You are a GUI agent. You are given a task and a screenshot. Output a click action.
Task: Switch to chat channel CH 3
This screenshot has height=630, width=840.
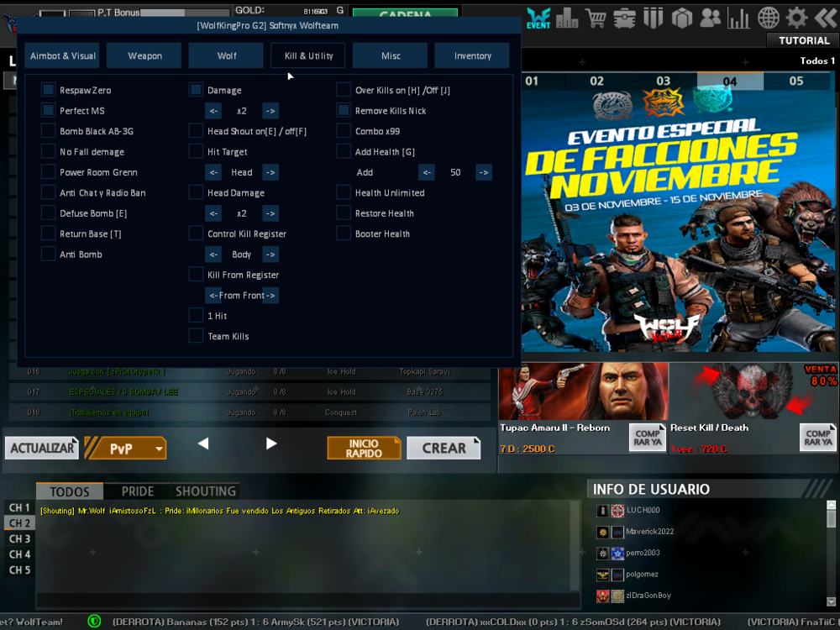pyautogui.click(x=19, y=539)
